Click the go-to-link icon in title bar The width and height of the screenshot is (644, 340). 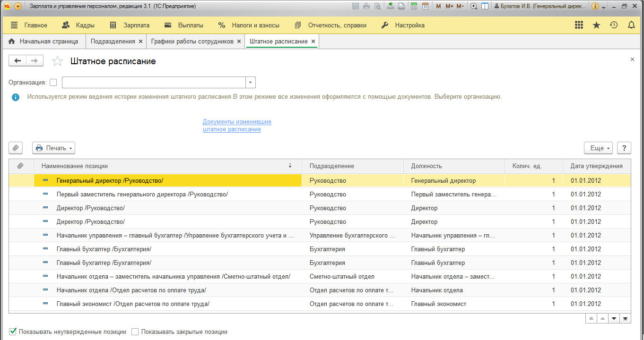pos(401,6)
